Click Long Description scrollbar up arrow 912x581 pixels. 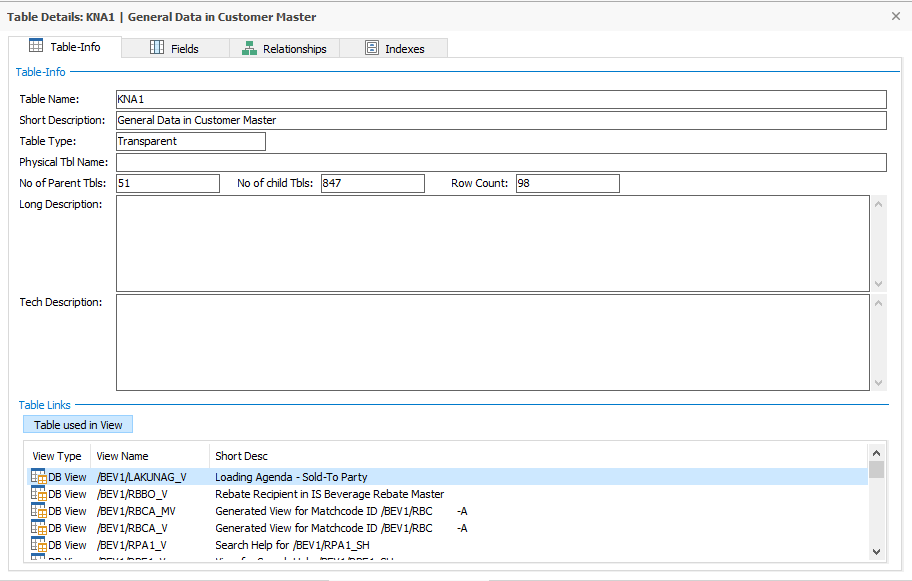pos(878,204)
